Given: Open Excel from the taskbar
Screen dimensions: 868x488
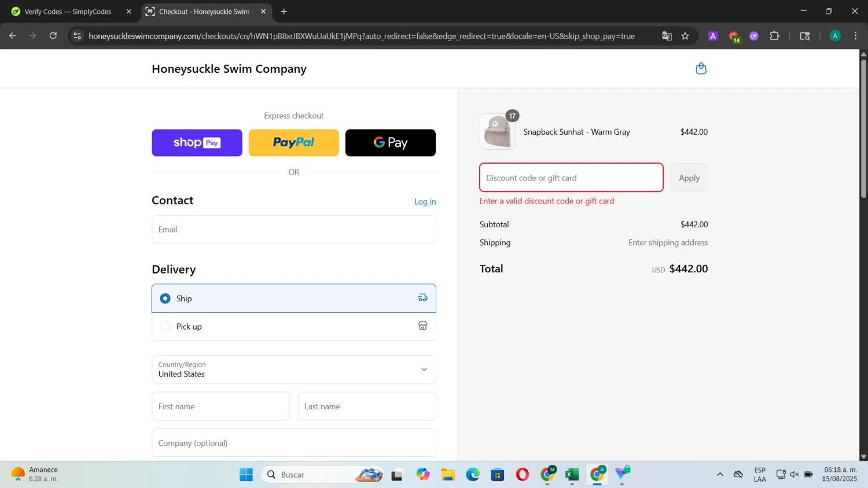Looking at the screenshot, I should pyautogui.click(x=572, y=475).
